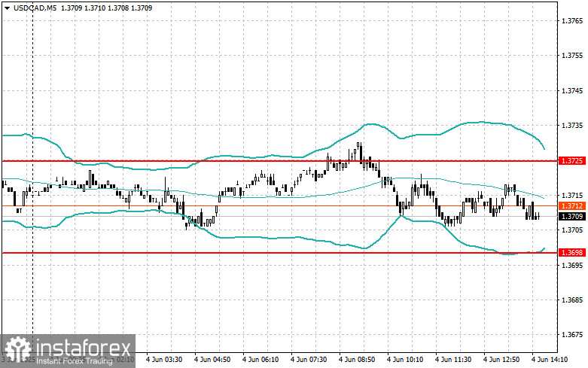The image size is (588, 368).
Task: Click the 4 Jun 07:30 time label
Action: pos(309,360)
